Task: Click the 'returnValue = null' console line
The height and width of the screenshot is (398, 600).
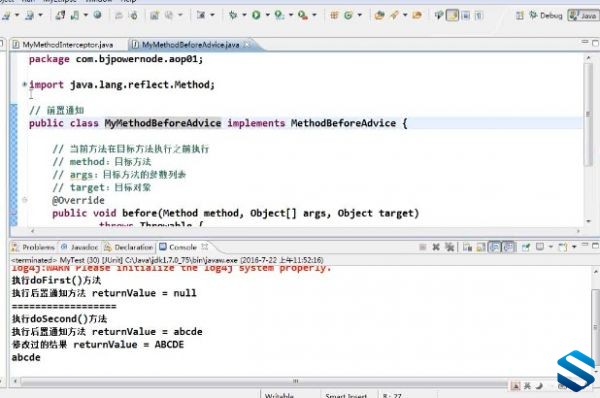Action: tap(104, 293)
